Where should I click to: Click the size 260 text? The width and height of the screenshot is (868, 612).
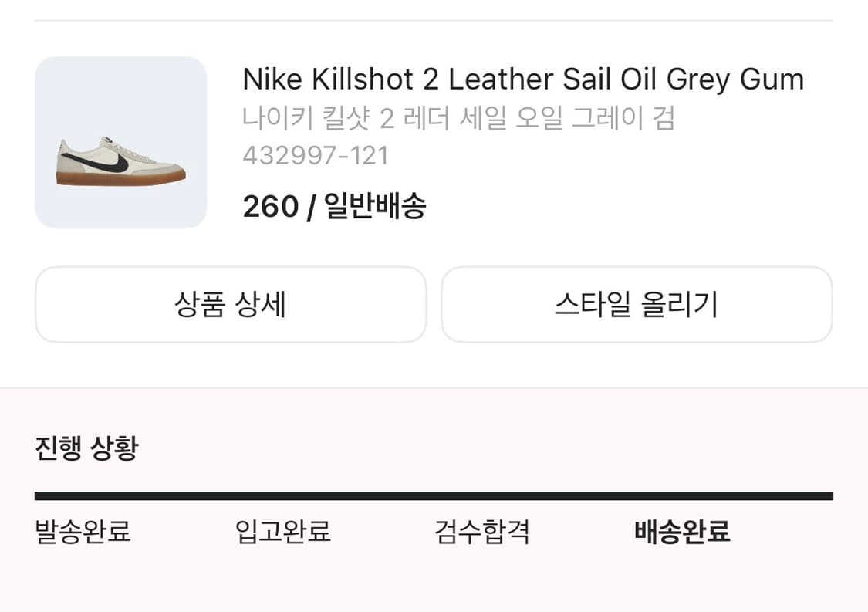[270, 206]
